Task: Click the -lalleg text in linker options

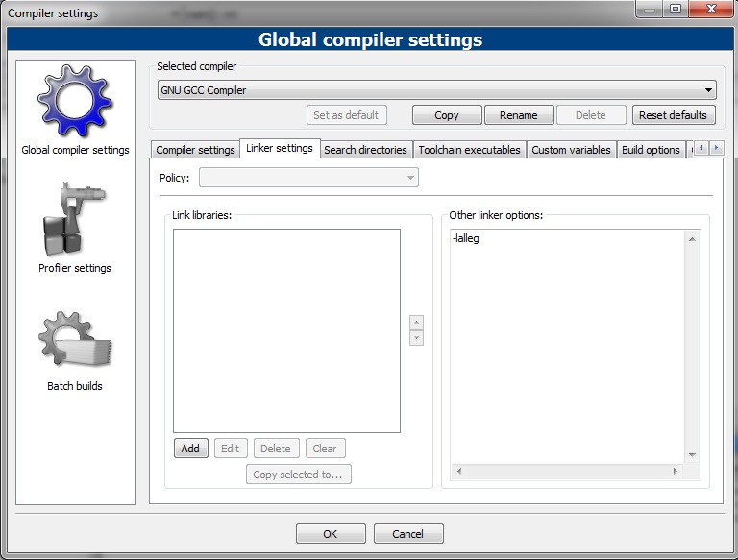Action: click(465, 238)
